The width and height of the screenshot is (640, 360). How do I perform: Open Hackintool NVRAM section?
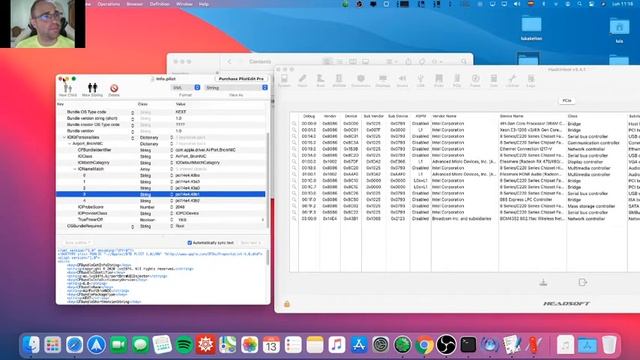(x=339, y=80)
